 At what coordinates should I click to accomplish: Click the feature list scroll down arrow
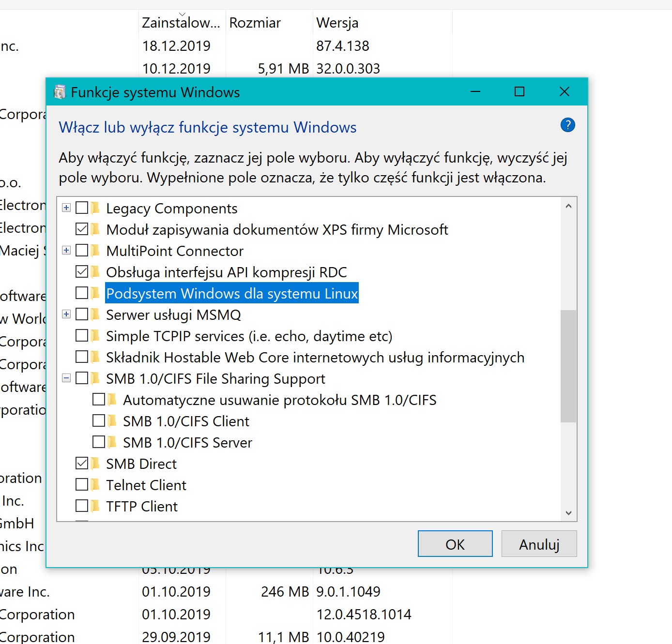[x=568, y=513]
